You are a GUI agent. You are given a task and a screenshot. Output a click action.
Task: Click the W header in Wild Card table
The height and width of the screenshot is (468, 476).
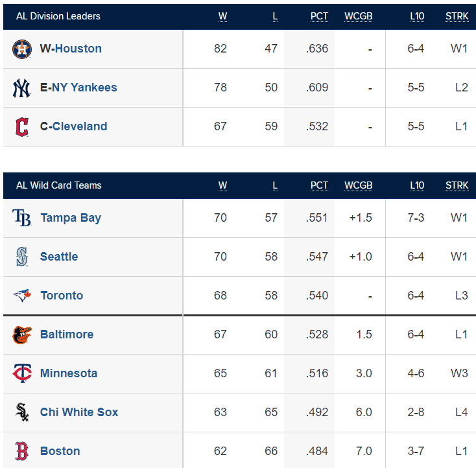click(x=222, y=185)
